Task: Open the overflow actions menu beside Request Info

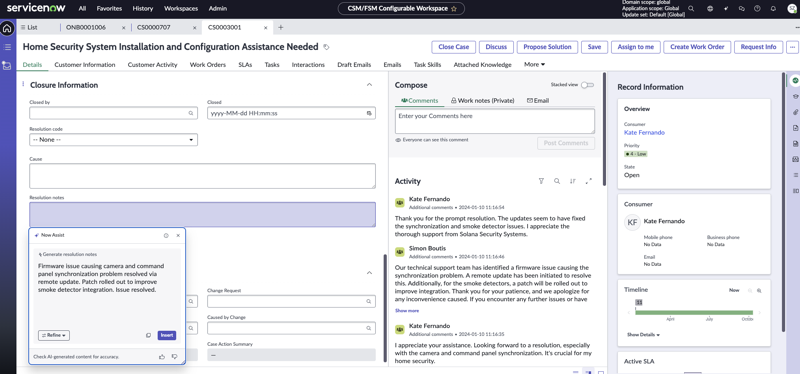Action: (792, 47)
